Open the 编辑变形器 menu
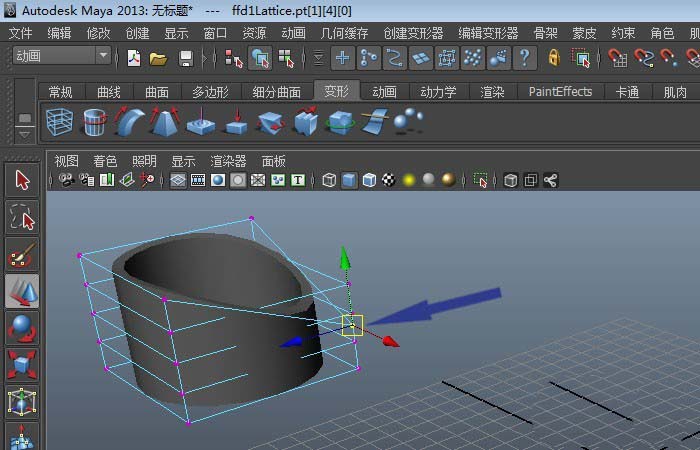This screenshot has height=450, width=700. click(488, 33)
